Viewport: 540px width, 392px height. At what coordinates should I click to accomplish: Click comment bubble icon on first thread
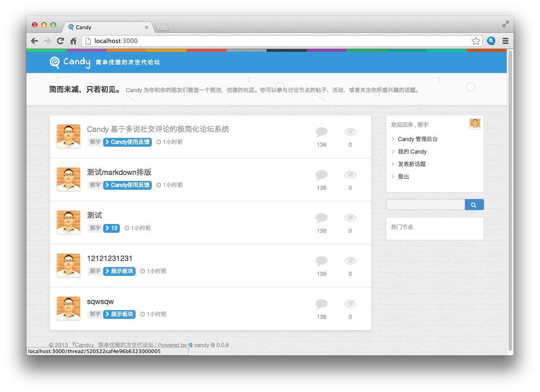click(321, 131)
